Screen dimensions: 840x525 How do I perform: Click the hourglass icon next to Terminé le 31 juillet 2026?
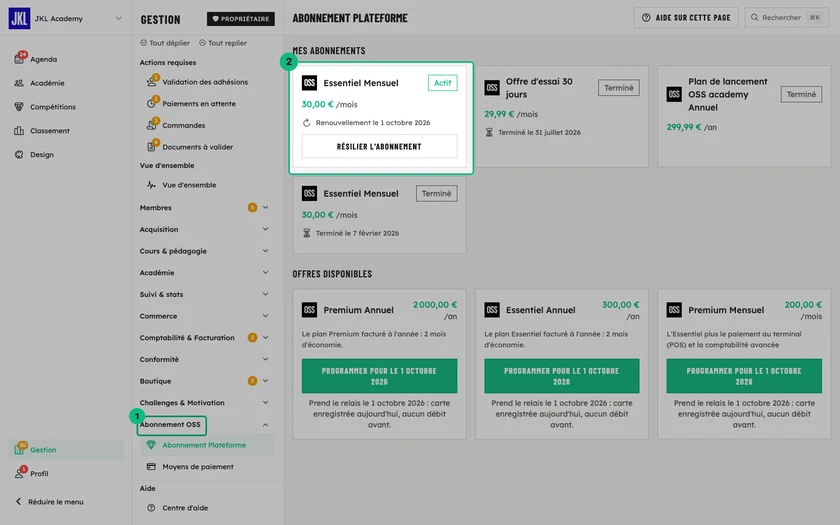489,132
